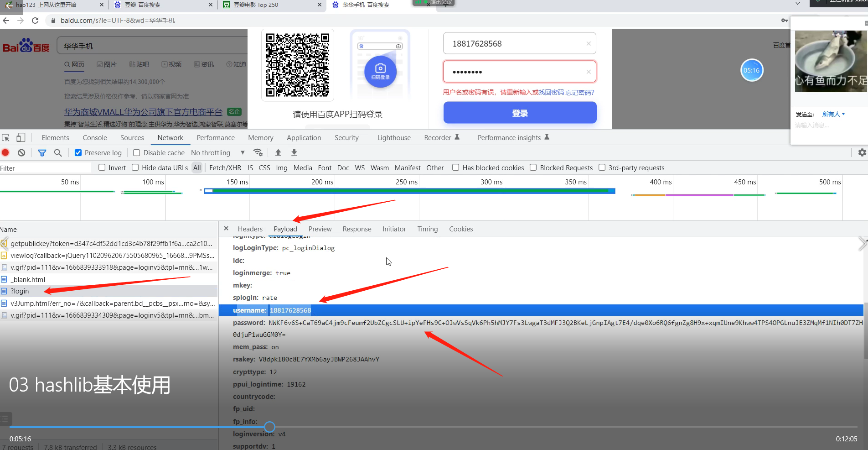
Task: Click the video progress slider handle
Action: pyautogui.click(x=270, y=427)
